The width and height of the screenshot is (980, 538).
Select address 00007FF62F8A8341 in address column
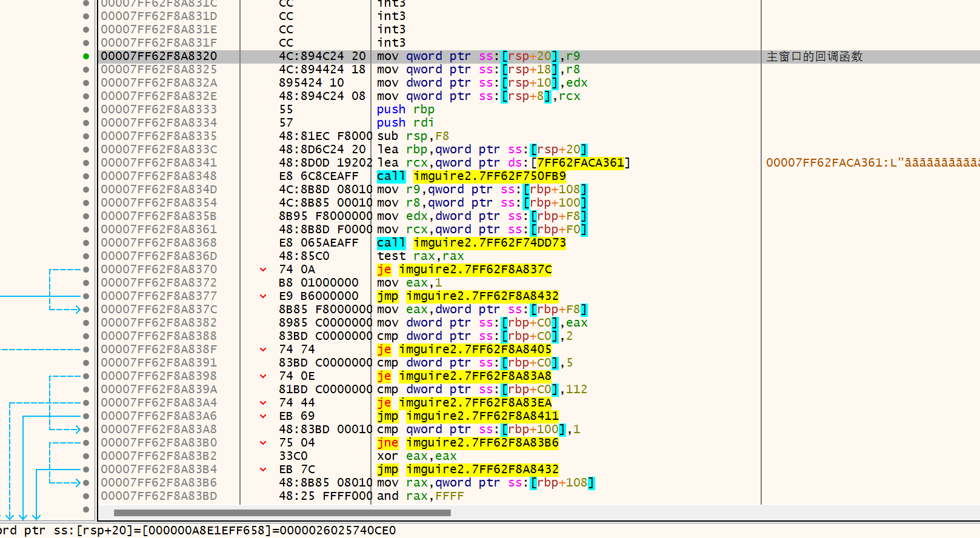pos(159,163)
